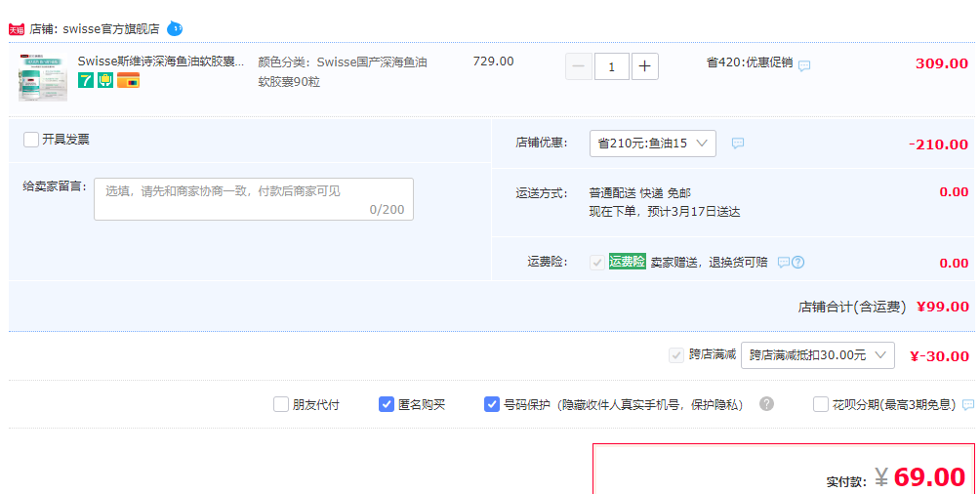This screenshot has height=494, width=980.
Task: Click the green 7-day return badge
Action: point(86,80)
